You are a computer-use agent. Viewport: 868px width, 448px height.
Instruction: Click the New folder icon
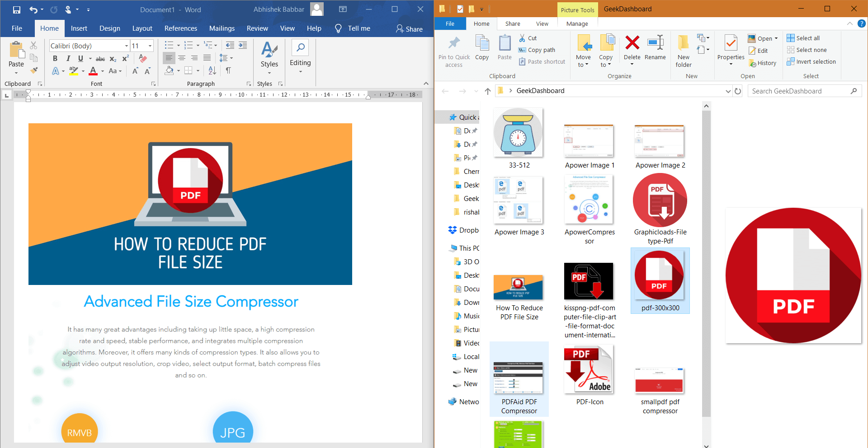684,42
